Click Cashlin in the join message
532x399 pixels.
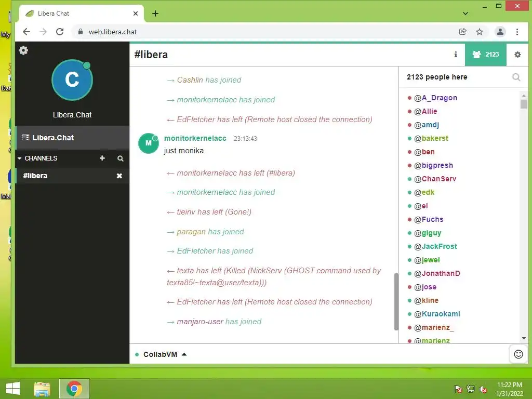[190, 80]
